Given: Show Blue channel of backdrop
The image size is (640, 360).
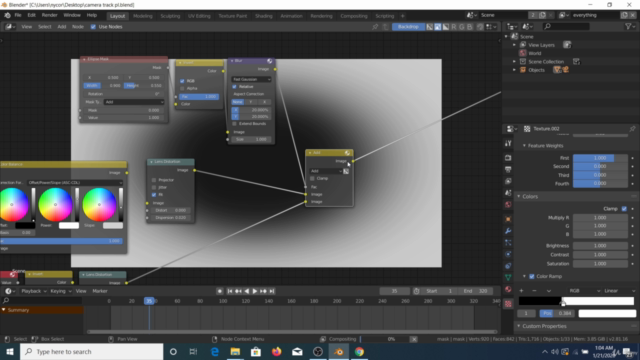Looking at the screenshot, I should (x=470, y=27).
